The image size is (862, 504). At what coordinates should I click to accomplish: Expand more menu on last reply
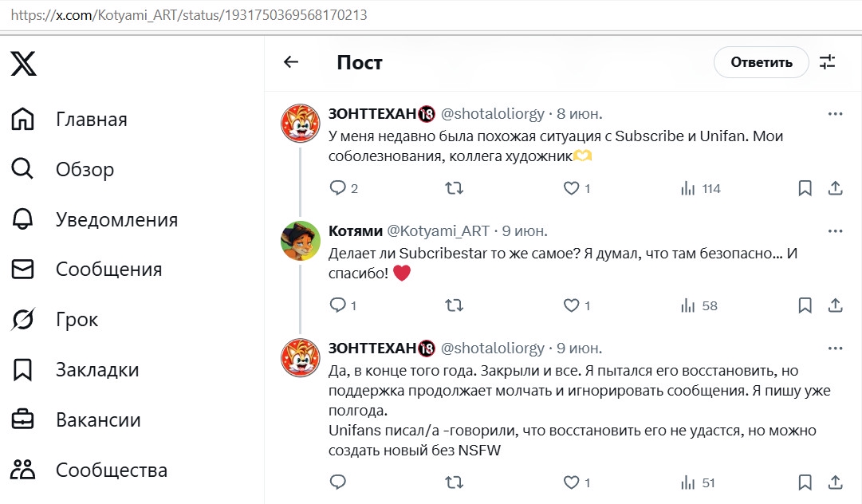[835, 348]
